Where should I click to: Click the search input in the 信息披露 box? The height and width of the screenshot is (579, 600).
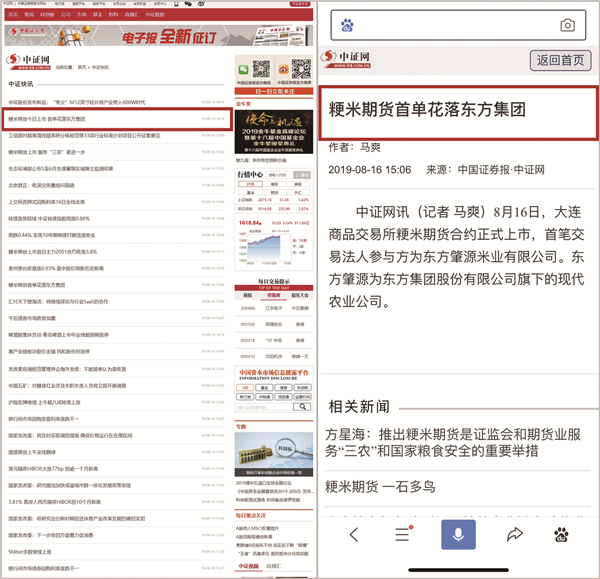pyautogui.click(x=265, y=407)
